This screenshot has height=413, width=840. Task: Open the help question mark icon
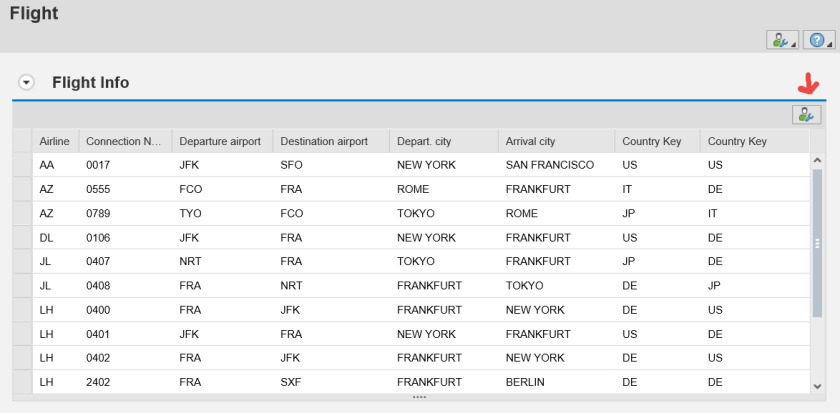[815, 40]
